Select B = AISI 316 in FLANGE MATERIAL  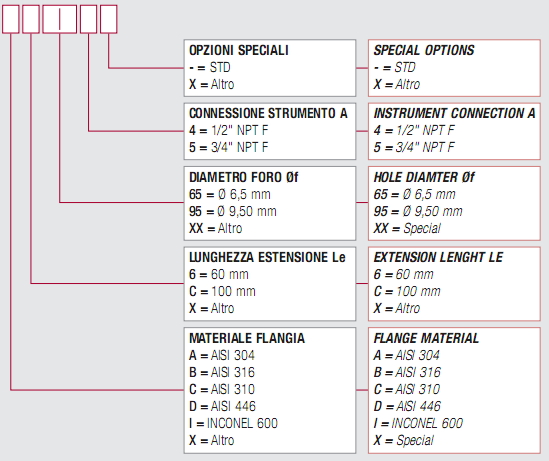[407, 372]
